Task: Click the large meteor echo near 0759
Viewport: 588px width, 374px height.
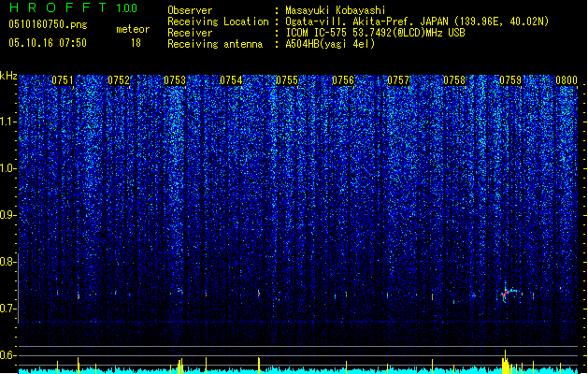Action: coord(509,293)
